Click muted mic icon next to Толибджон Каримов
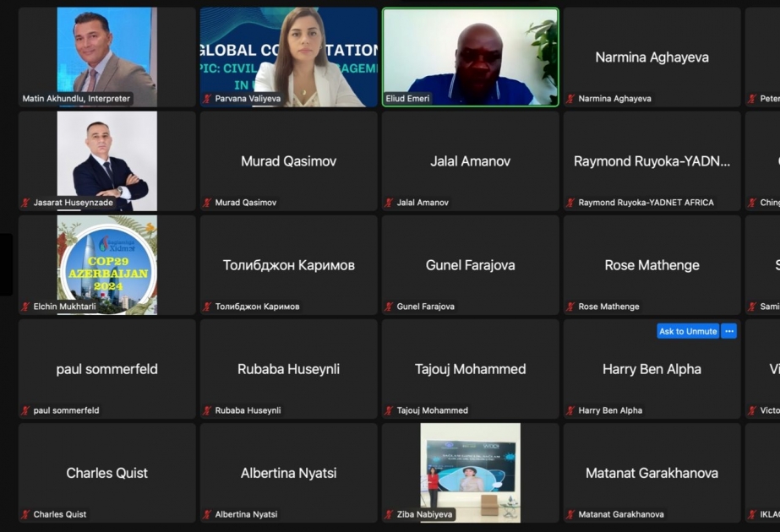 coord(207,307)
